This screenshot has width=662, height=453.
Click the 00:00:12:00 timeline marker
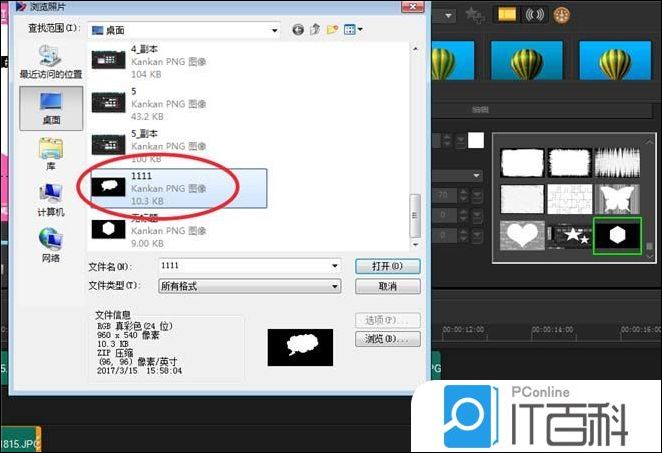click(464, 329)
